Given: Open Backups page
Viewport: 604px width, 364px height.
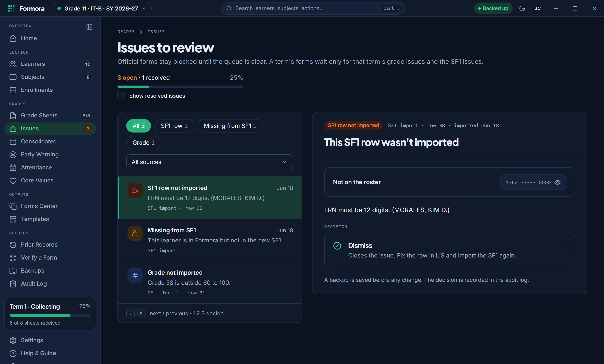Looking at the screenshot, I should tap(50, 271).
